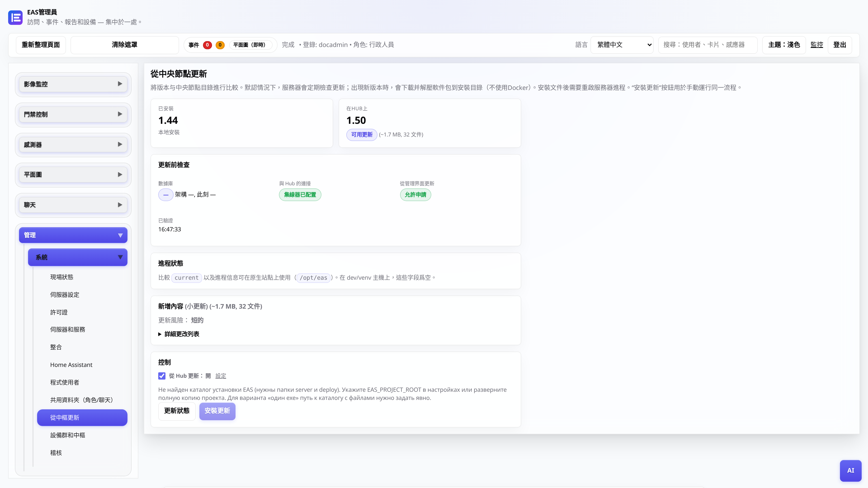Open the 監控 link
Viewport: 868px width, 488px height.
click(x=816, y=45)
